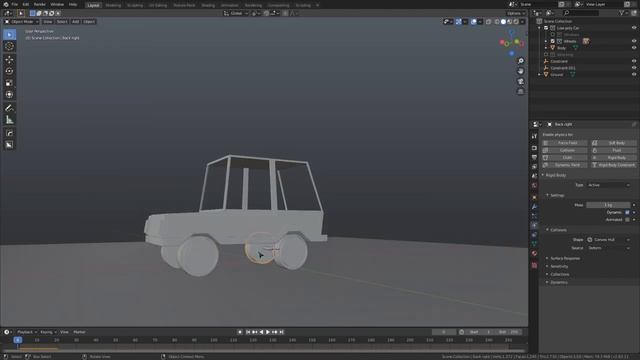Toggle the Wheels collection exclude checkbox
640x360 pixels.
click(x=553, y=41)
